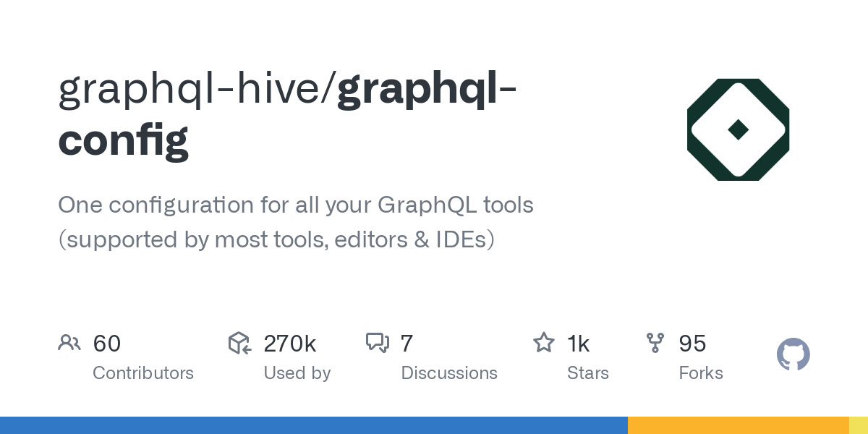Click the 270k used-by count
The height and width of the screenshot is (434, 868).
tap(289, 344)
